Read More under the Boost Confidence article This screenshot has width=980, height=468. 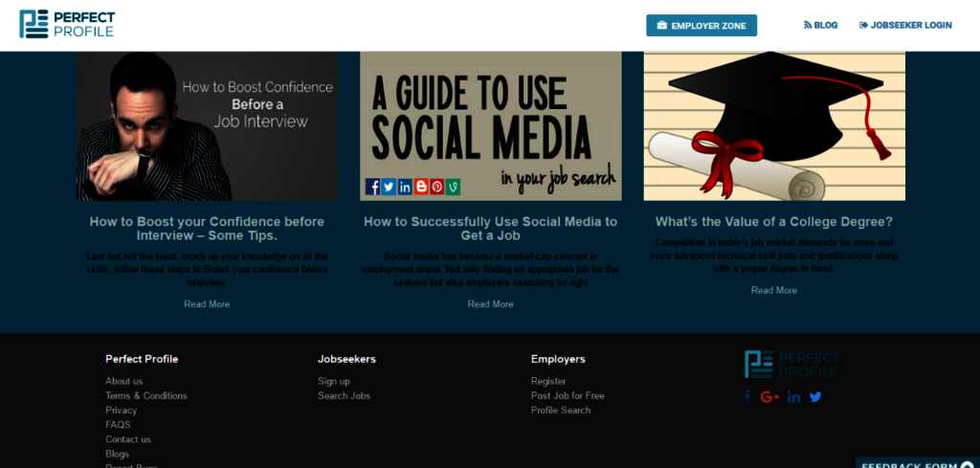207,304
